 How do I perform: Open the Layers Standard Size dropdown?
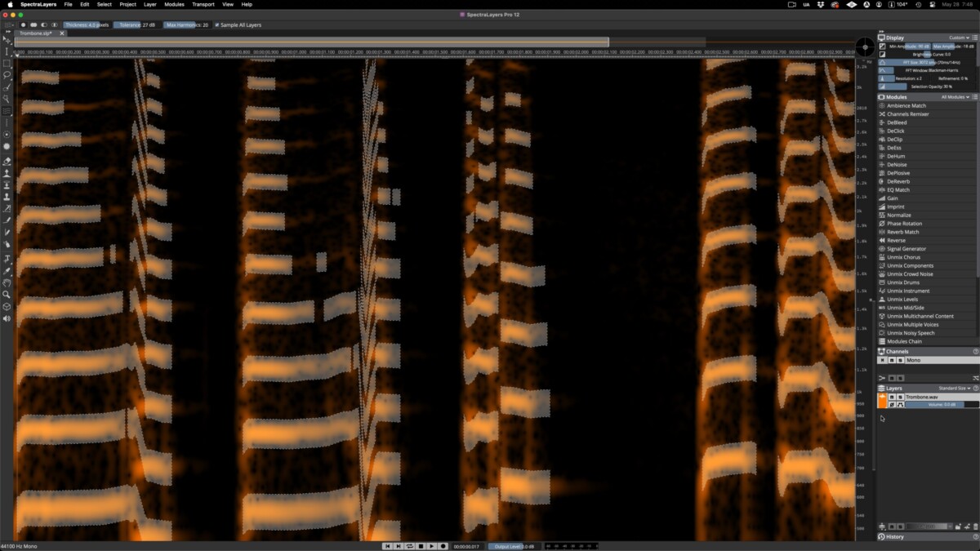(x=955, y=389)
